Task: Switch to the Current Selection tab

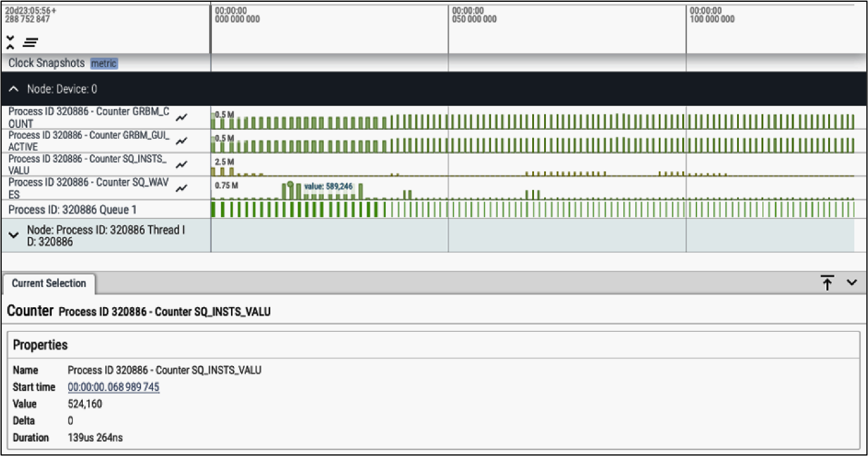Action: (49, 283)
